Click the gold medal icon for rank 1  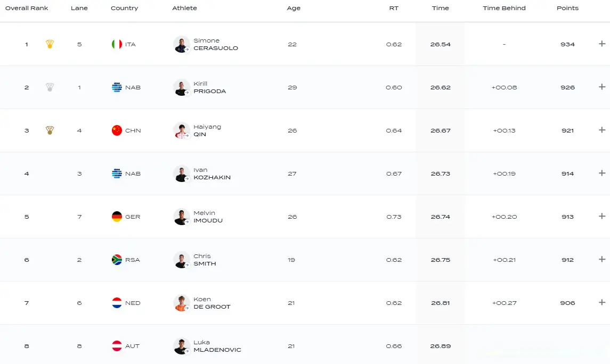[x=50, y=44]
